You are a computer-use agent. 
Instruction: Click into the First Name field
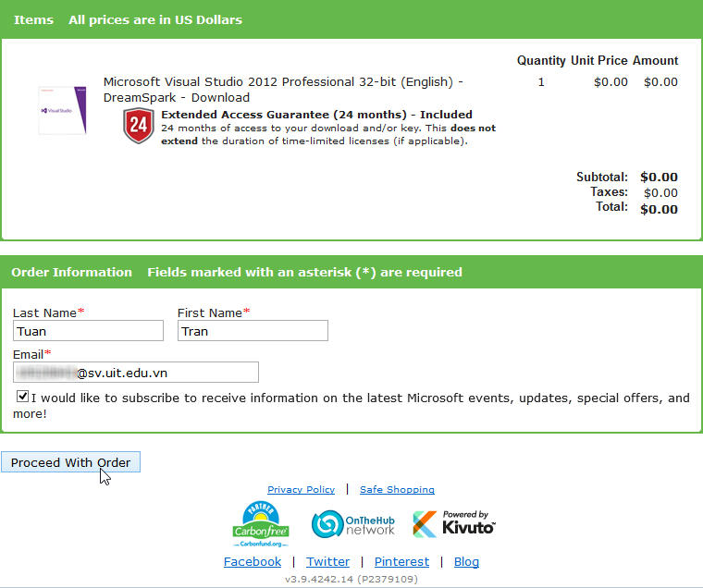[253, 331]
